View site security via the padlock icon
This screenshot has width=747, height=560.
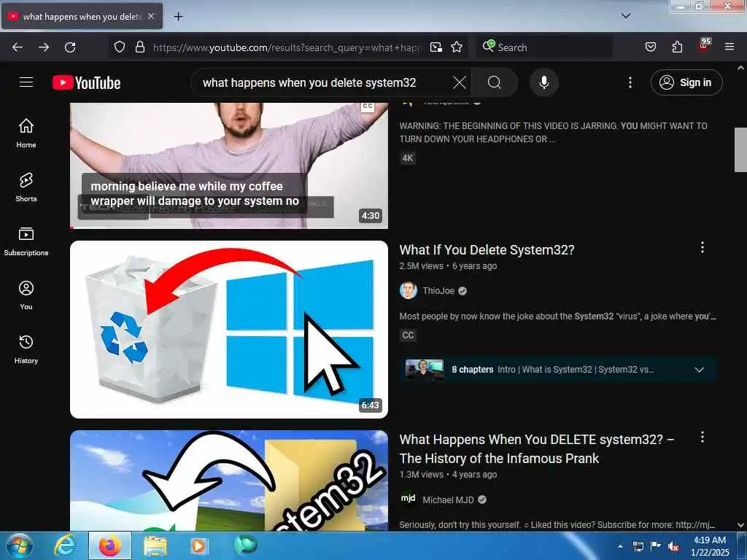click(139, 47)
